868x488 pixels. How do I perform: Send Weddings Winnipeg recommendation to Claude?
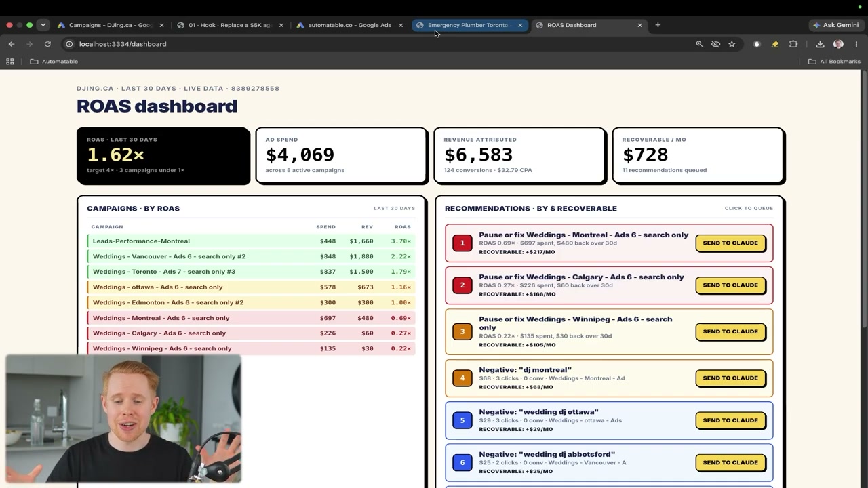730,331
